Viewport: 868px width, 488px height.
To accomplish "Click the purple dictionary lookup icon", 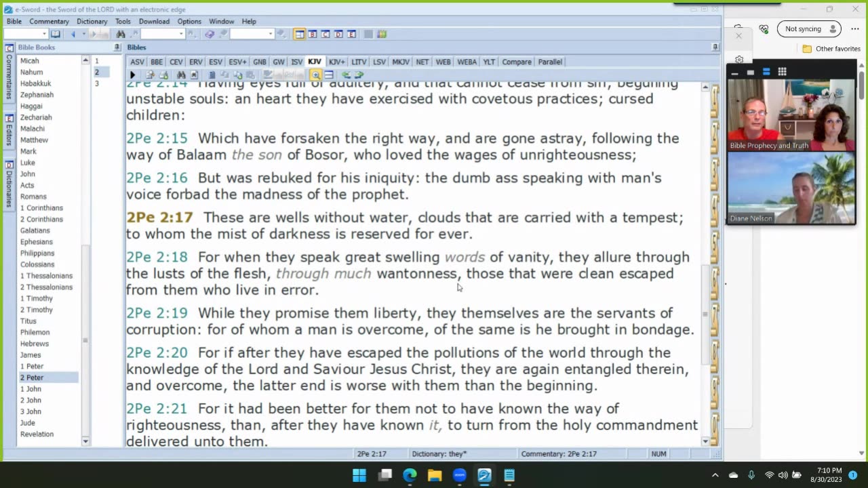I will click(210, 34).
